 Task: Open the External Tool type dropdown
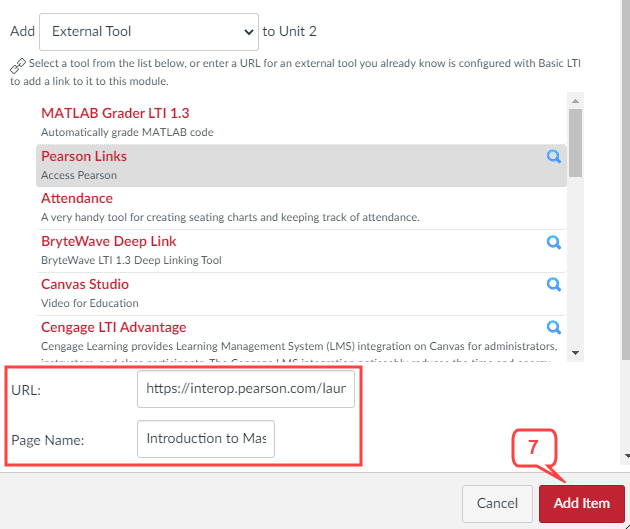point(149,32)
